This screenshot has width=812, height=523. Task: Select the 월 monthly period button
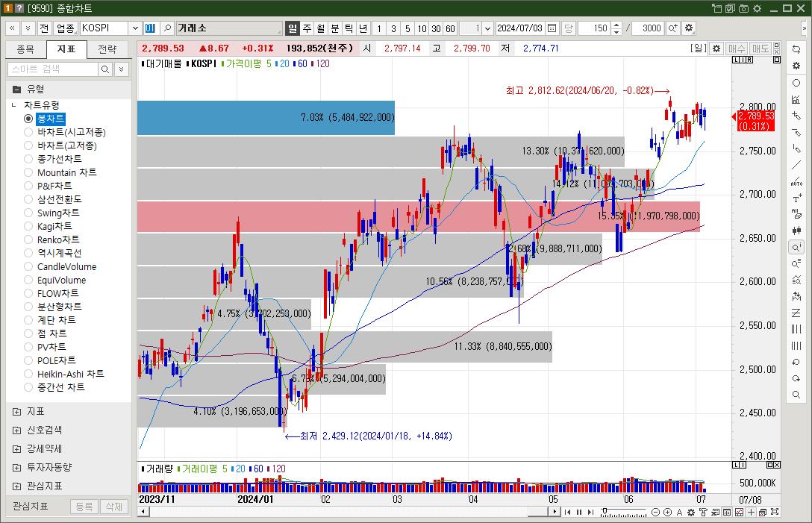click(321, 28)
